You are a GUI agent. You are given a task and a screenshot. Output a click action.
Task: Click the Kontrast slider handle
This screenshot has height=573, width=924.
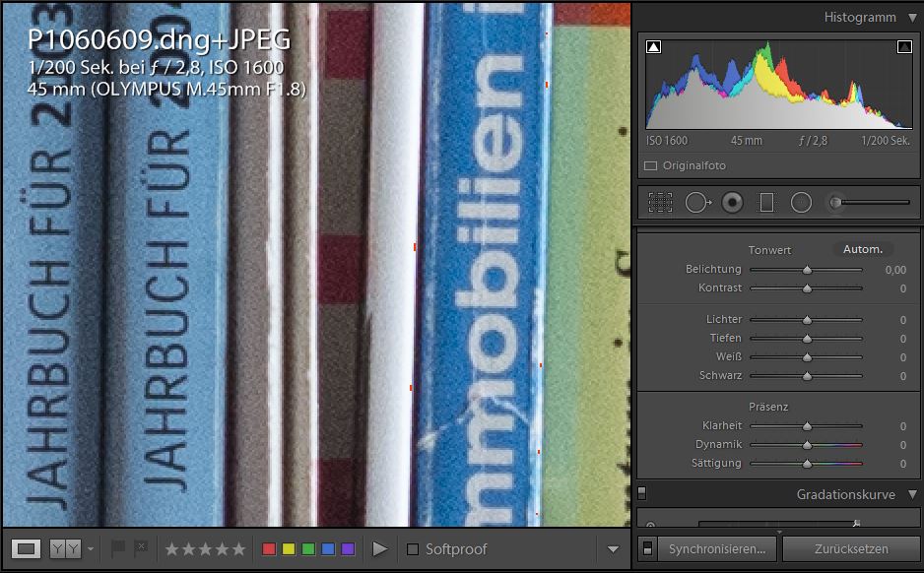[807, 288]
